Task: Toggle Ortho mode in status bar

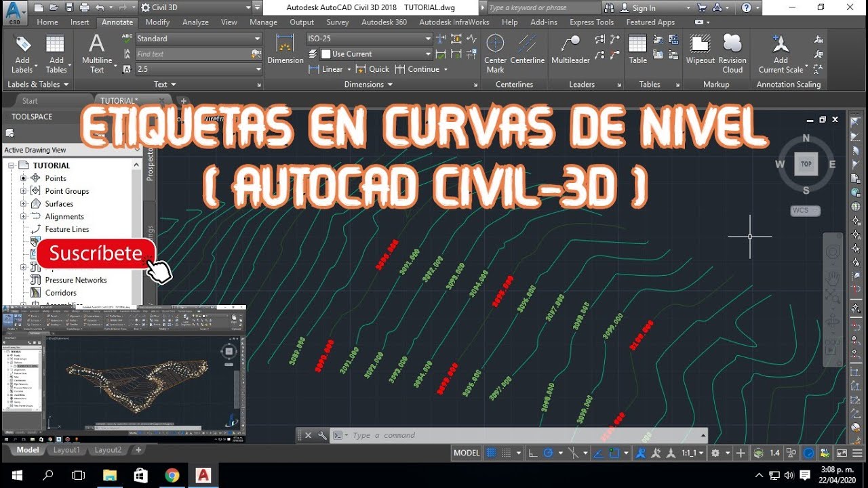Action: click(533, 453)
